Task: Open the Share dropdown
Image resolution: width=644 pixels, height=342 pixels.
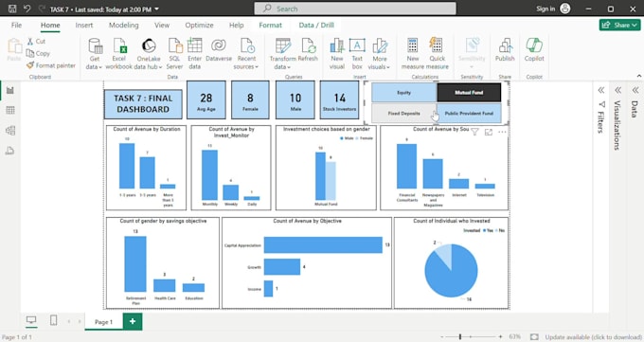Action: pos(619,25)
